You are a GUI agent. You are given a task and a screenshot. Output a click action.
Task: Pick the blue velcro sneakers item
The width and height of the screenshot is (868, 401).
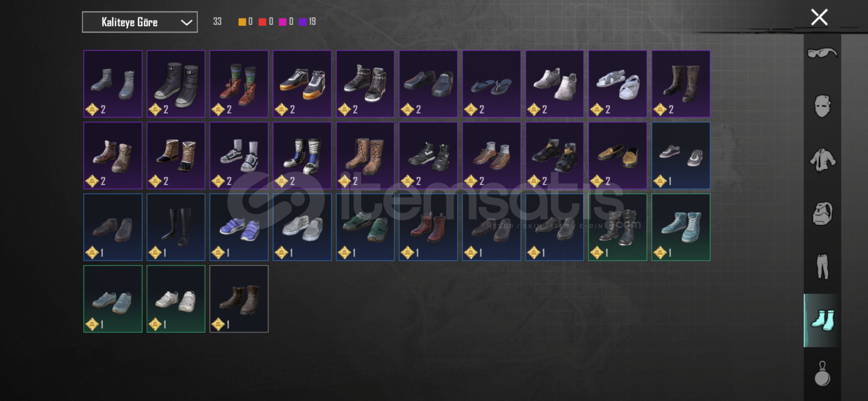[239, 227]
